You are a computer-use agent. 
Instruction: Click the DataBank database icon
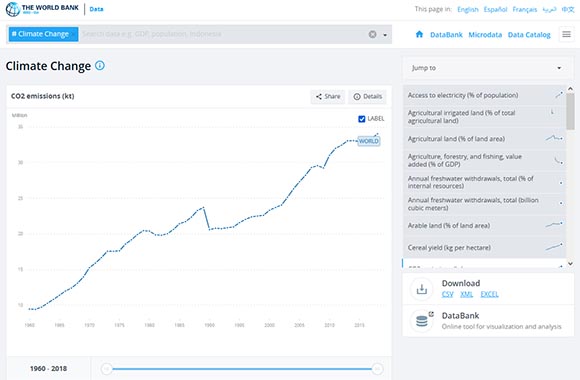click(x=422, y=321)
